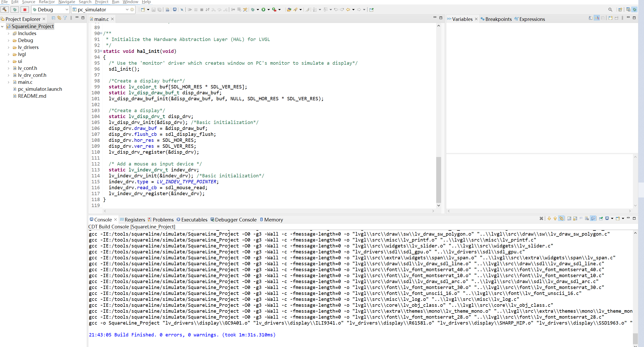Click Show Type Names in Variables view

point(590,18)
